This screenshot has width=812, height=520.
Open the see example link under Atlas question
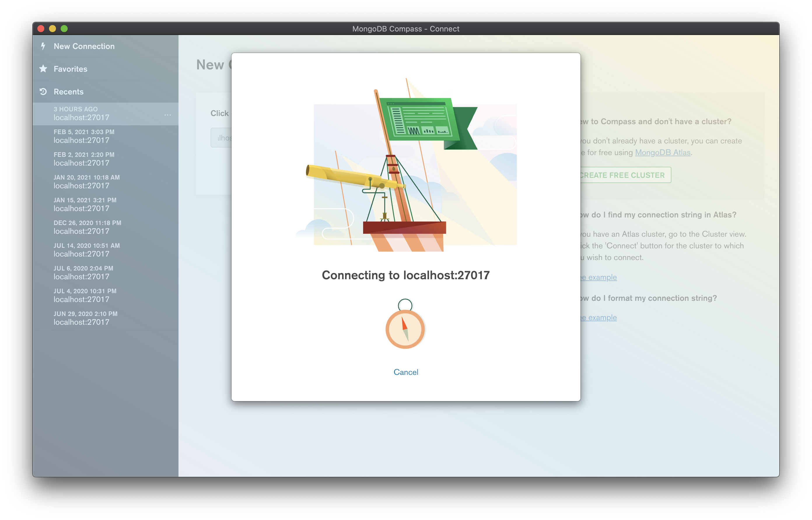click(598, 277)
